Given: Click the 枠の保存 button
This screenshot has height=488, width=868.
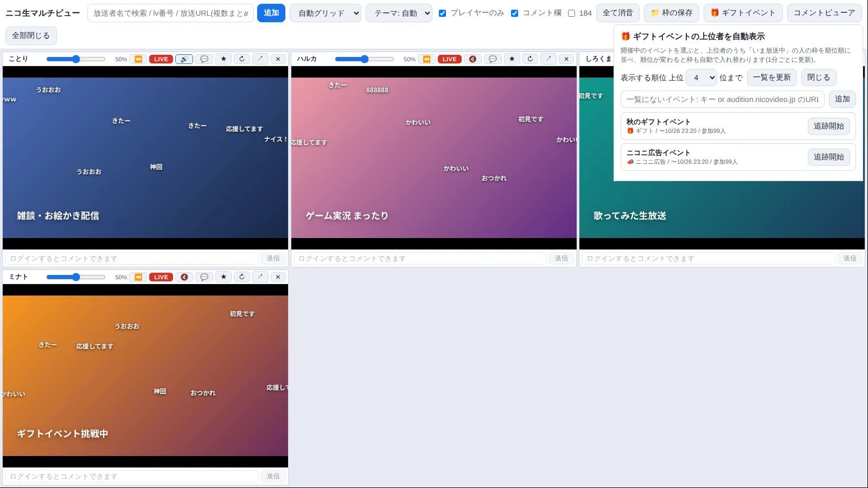Looking at the screenshot, I should click(672, 13).
